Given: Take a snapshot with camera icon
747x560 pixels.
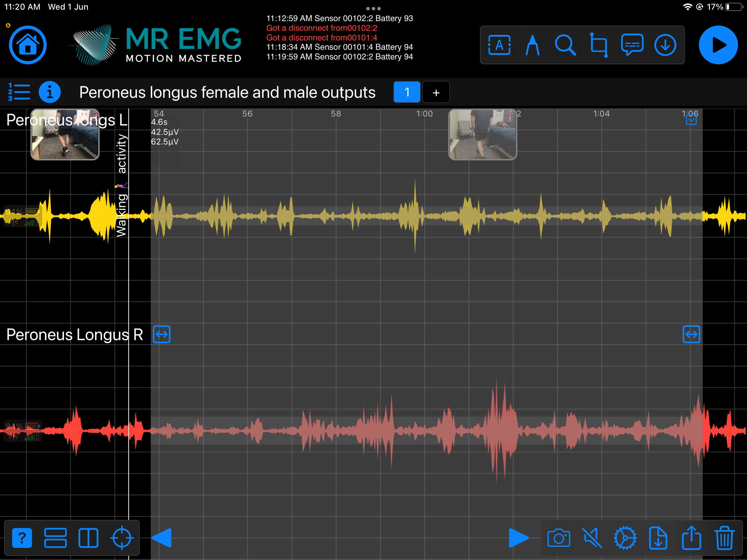Looking at the screenshot, I should pos(559,538).
